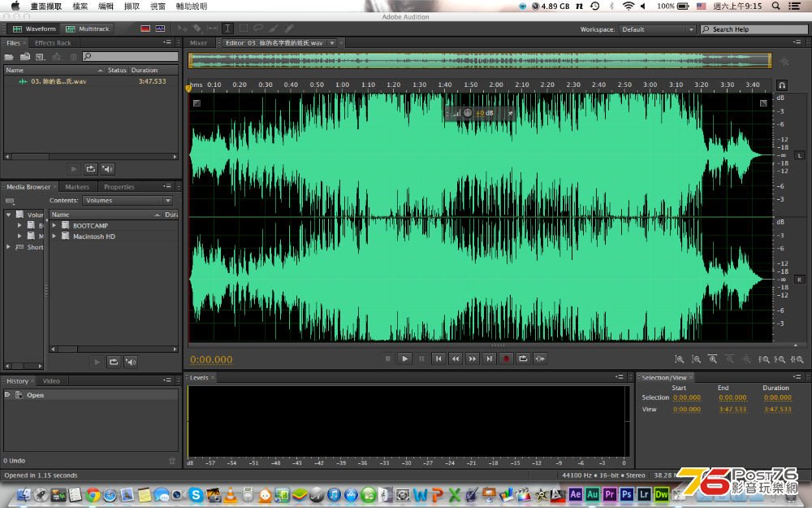Click Play in the editor transport controls
The height and width of the screenshot is (508, 812).
[404, 358]
